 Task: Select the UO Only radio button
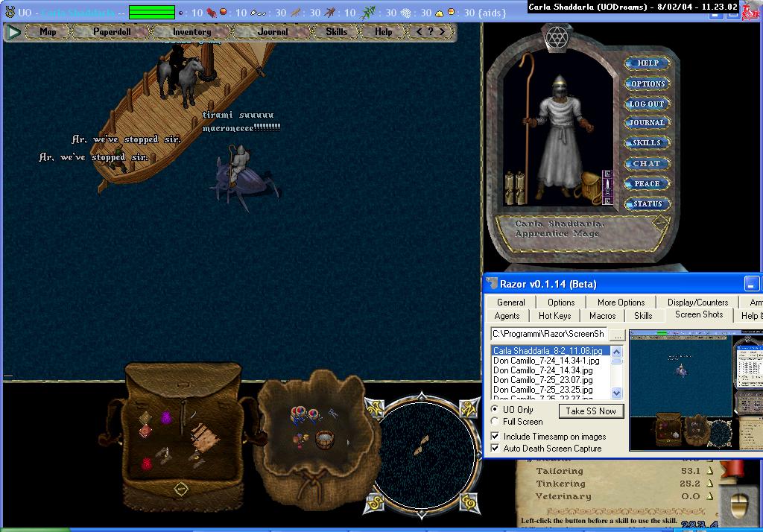[495, 409]
